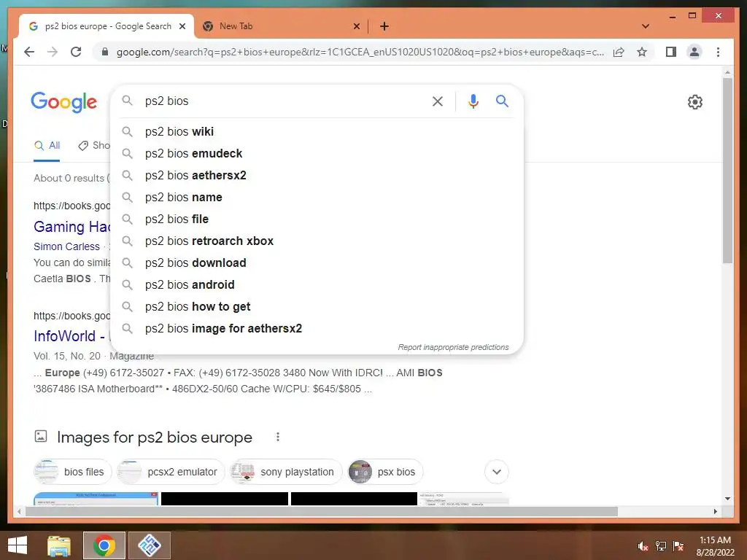Share this page icon in address bar
This screenshot has height=560, width=747.
click(x=619, y=52)
